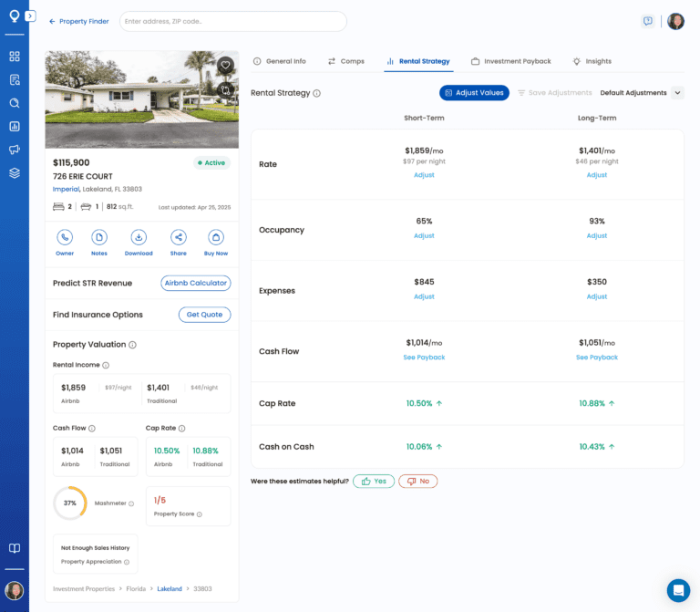
Task: Open the Airbnb Calculator
Action: tap(196, 283)
